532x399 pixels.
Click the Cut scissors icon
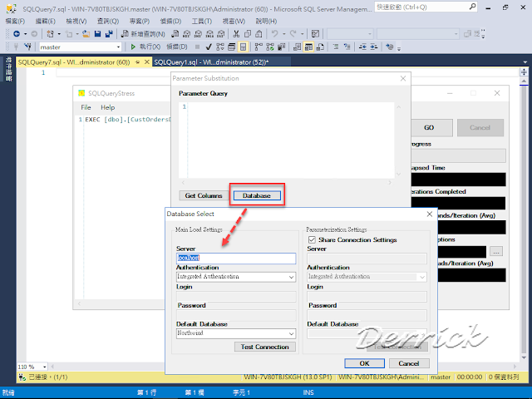[236, 33]
